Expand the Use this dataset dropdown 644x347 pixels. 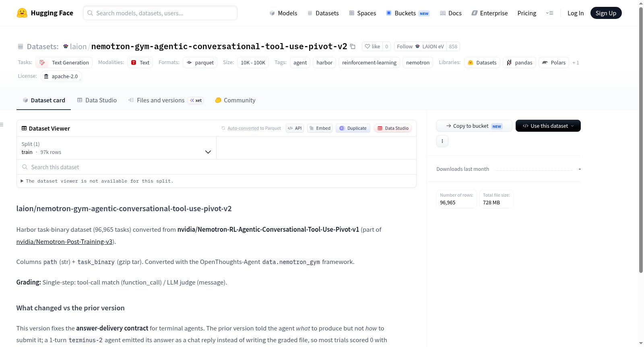point(548,126)
